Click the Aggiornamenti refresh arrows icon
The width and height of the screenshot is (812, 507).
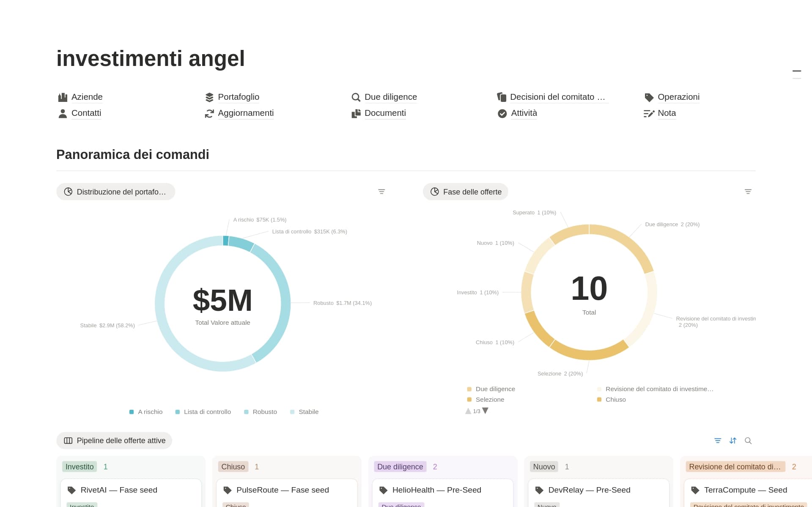[x=209, y=113]
